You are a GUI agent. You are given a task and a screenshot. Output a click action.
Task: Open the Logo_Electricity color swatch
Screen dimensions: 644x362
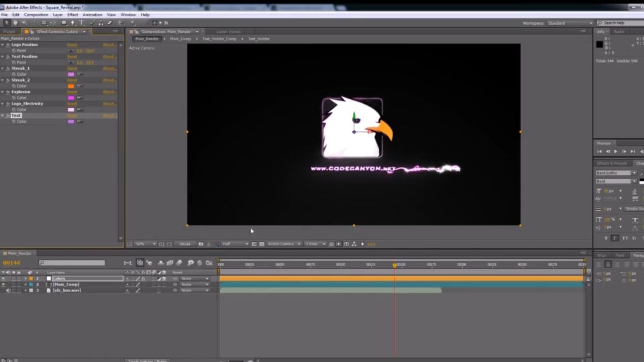coord(71,109)
